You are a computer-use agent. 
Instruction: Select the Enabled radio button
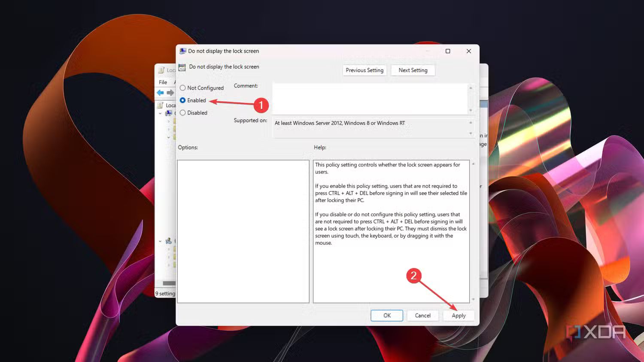pos(183,100)
